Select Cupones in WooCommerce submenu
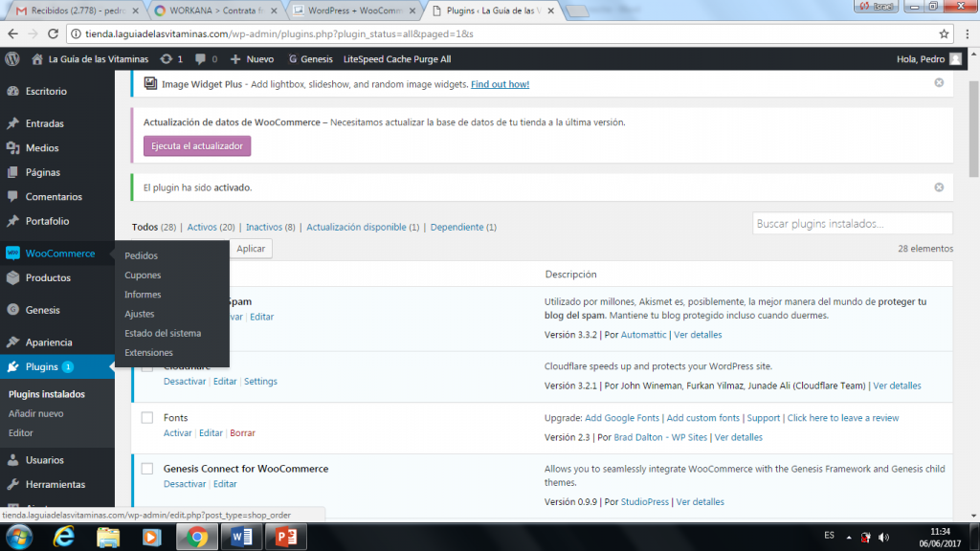This screenshot has height=551, width=980. (x=143, y=275)
